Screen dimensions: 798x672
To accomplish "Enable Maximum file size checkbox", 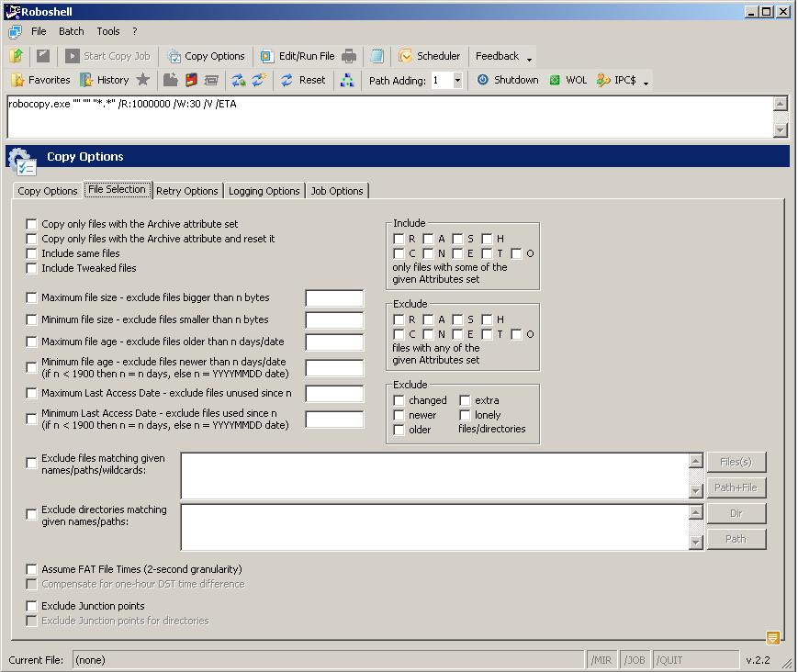I will click(31, 298).
